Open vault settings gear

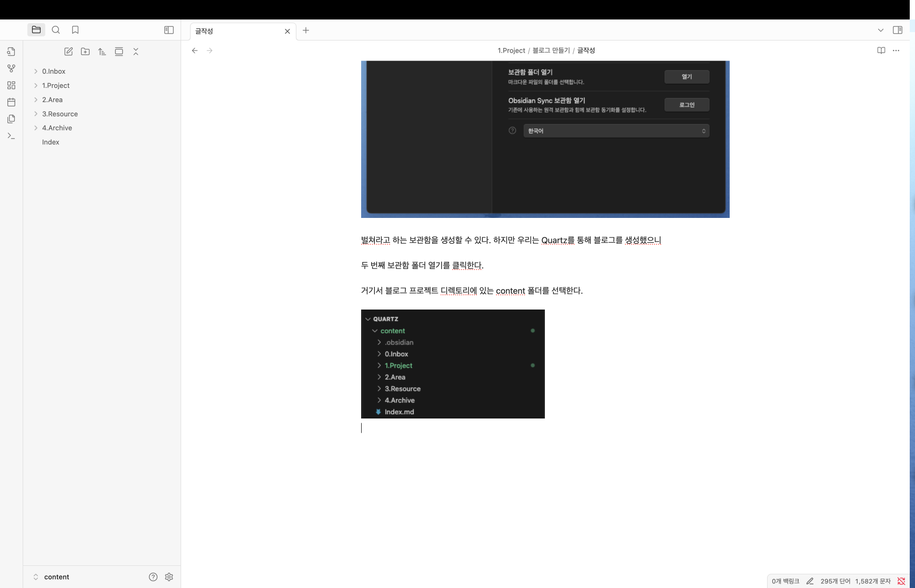(169, 577)
